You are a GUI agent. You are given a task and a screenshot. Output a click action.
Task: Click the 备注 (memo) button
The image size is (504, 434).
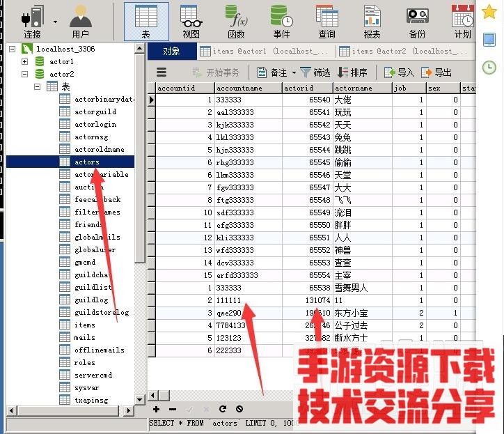pyautogui.click(x=272, y=72)
